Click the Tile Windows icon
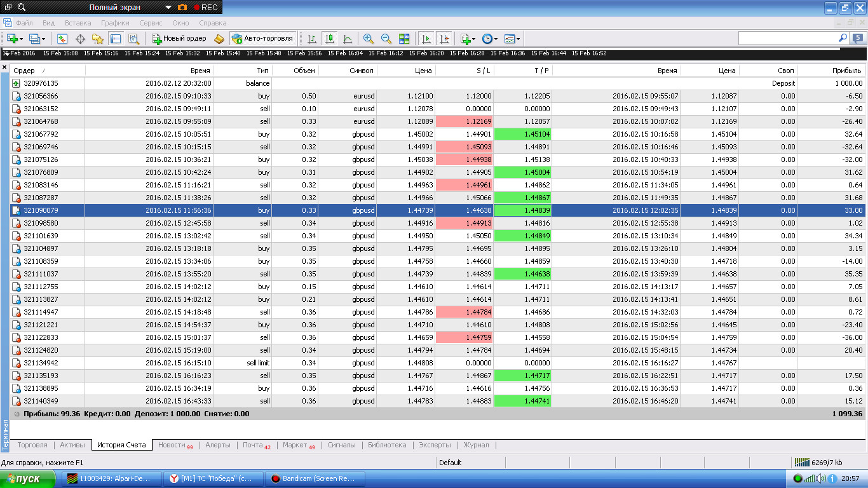The width and height of the screenshot is (868, 488). point(404,39)
